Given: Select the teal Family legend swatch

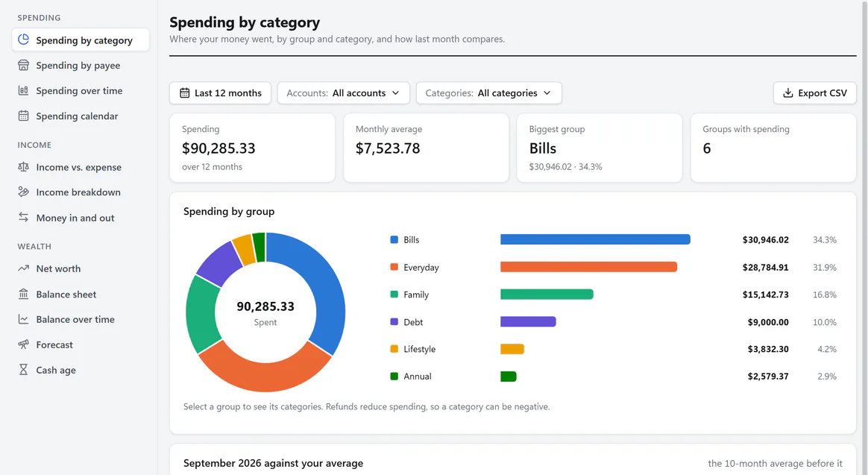Looking at the screenshot, I should tap(394, 294).
